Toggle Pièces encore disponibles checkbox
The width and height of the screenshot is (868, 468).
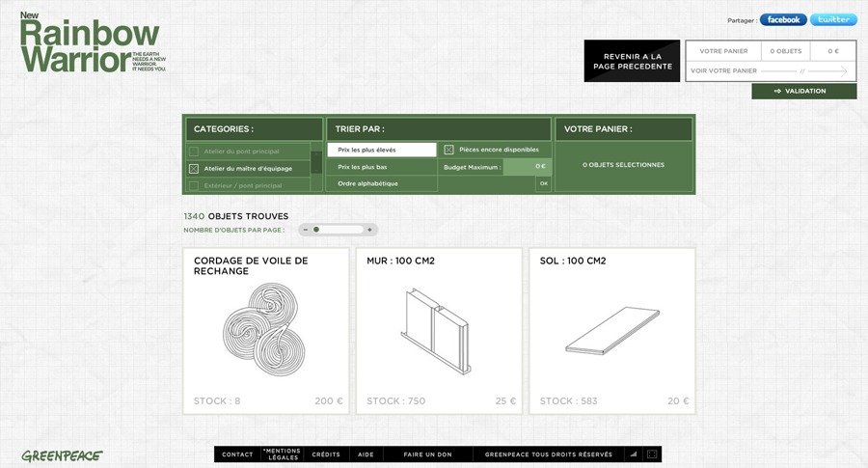(448, 150)
